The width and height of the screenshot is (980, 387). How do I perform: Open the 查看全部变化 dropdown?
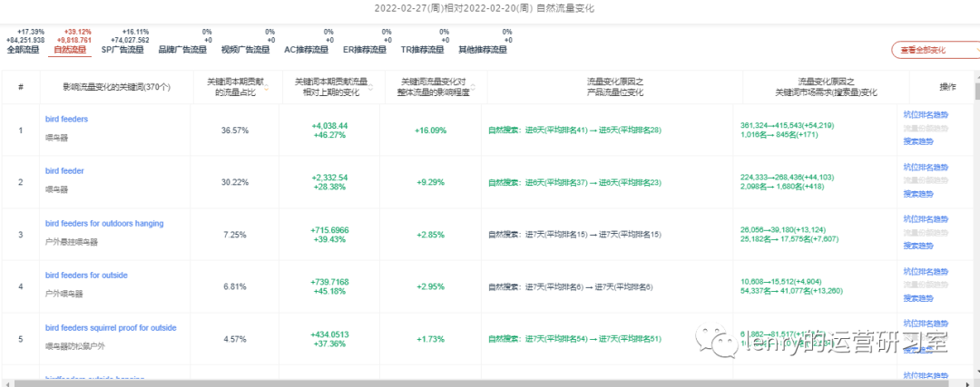pos(936,51)
